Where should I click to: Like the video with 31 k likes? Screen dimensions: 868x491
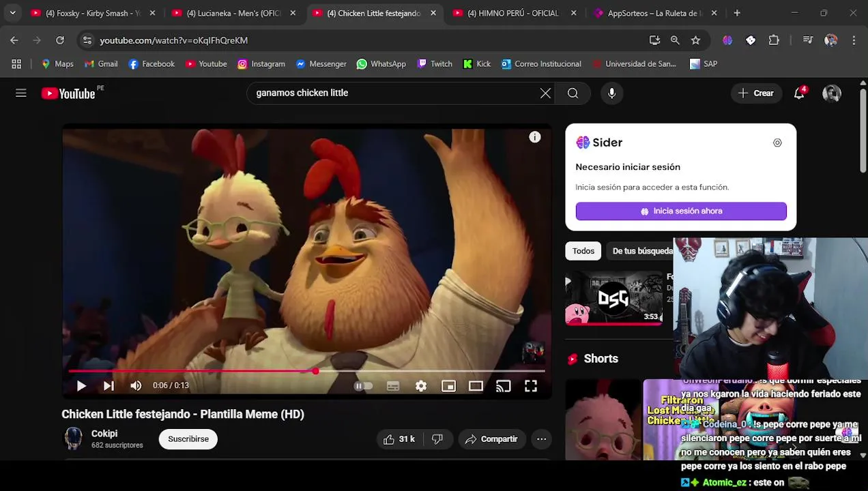click(x=399, y=439)
